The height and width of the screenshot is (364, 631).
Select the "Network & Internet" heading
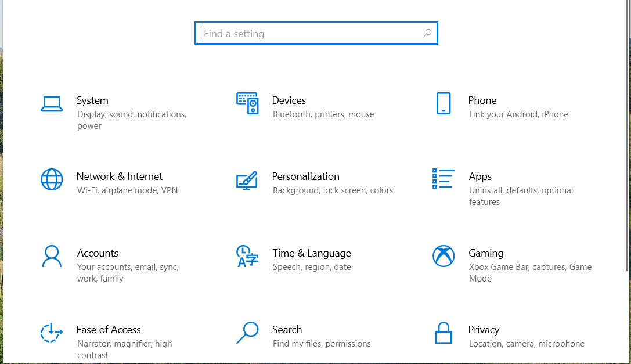(120, 176)
